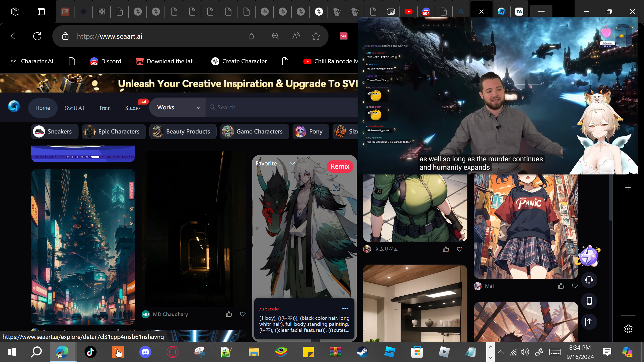Open the Swift AI tab
This screenshot has width=644, height=362.
pos(74,108)
